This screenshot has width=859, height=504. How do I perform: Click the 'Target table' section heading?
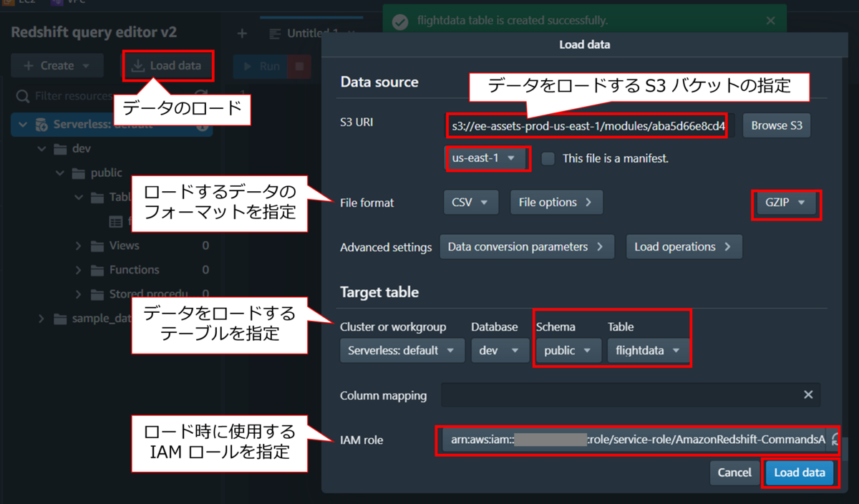pos(379,292)
